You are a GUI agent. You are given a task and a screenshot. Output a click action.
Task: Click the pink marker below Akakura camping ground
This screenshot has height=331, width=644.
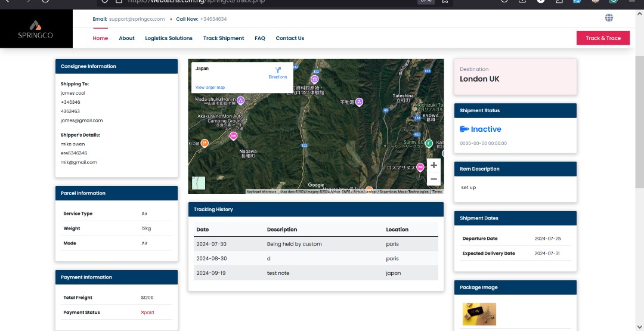pyautogui.click(x=233, y=136)
